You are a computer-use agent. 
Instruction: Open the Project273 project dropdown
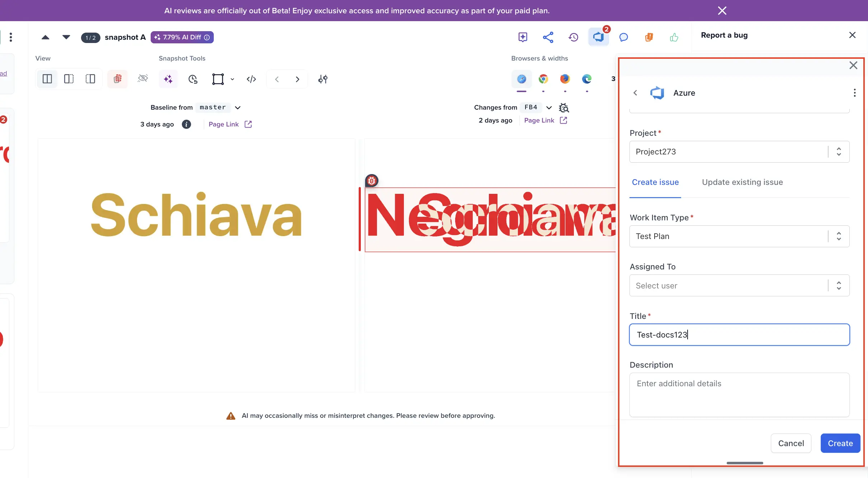coord(739,152)
